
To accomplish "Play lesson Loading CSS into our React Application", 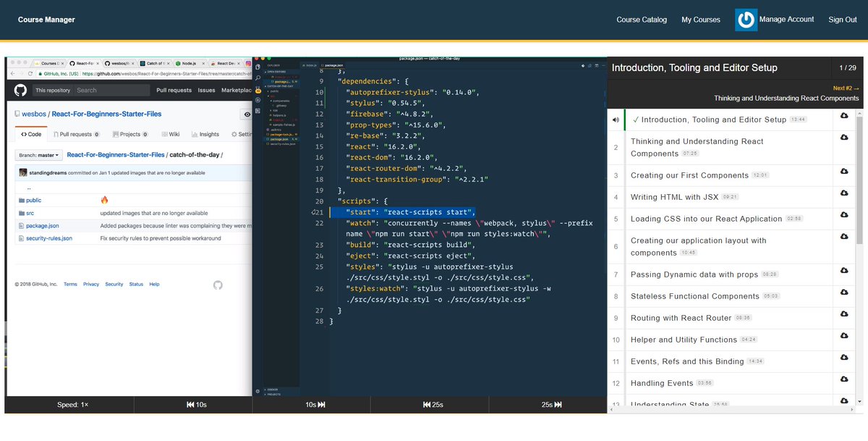I will [x=706, y=219].
